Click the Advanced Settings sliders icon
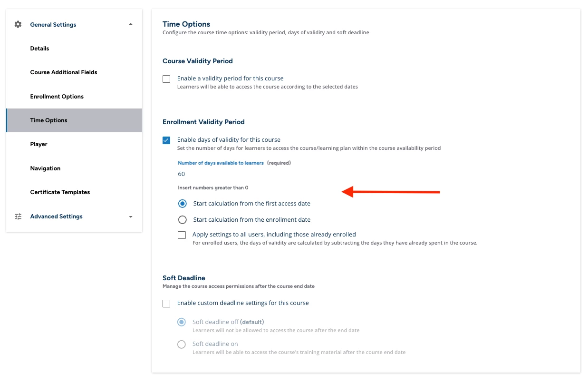Viewport: 588px width, 384px height. coord(18,217)
